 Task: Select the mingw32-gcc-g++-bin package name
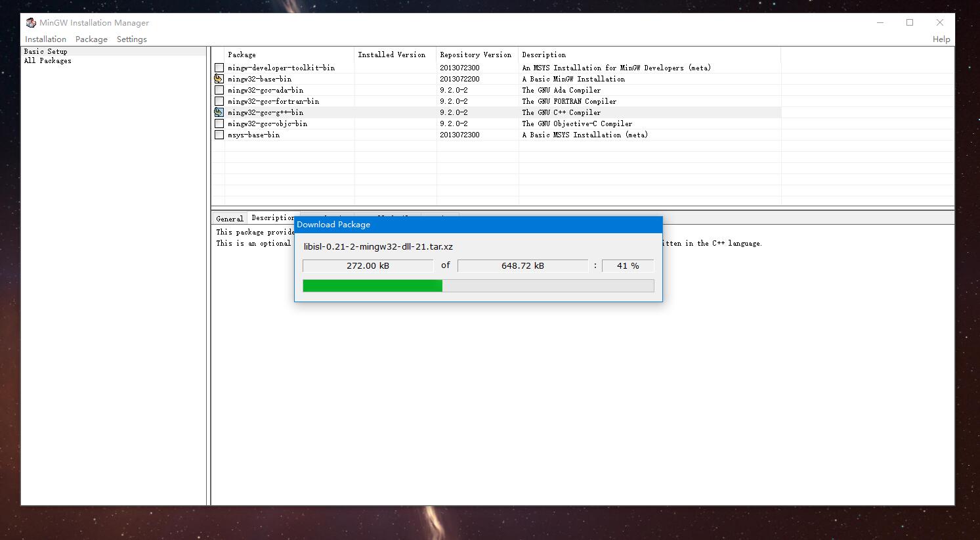pyautogui.click(x=266, y=112)
